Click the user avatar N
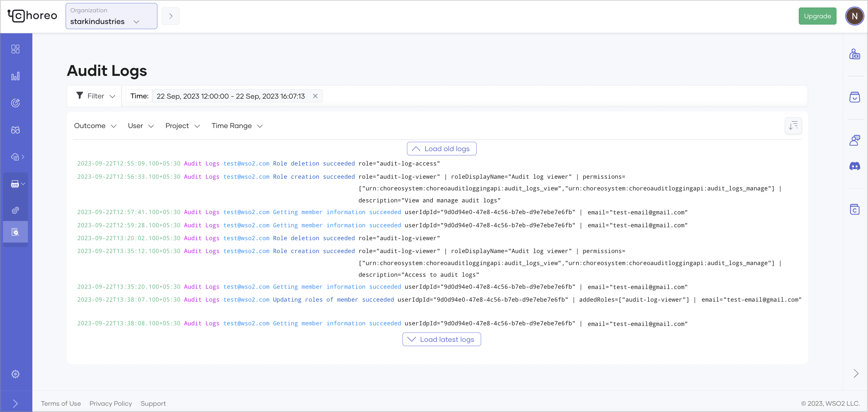This screenshot has height=412, width=868. [854, 16]
